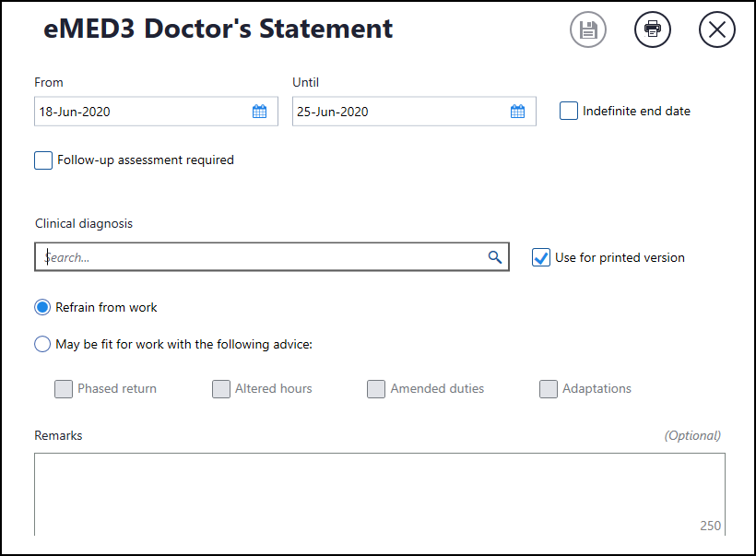The width and height of the screenshot is (756, 556).
Task: Click the From date field showing 18-Jun-2020
Action: pos(138,112)
